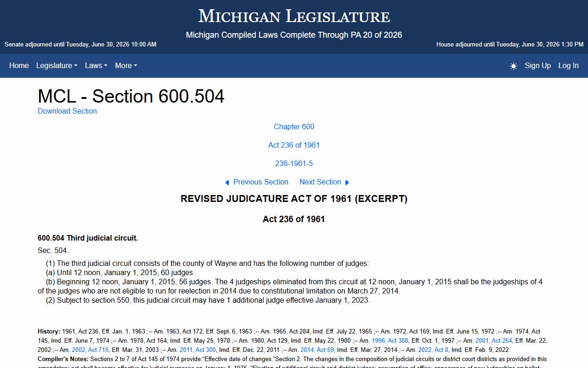Image resolution: width=588 pixels, height=368 pixels.
Task: Open the 1996, Act 388 history link
Action: pos(390,340)
